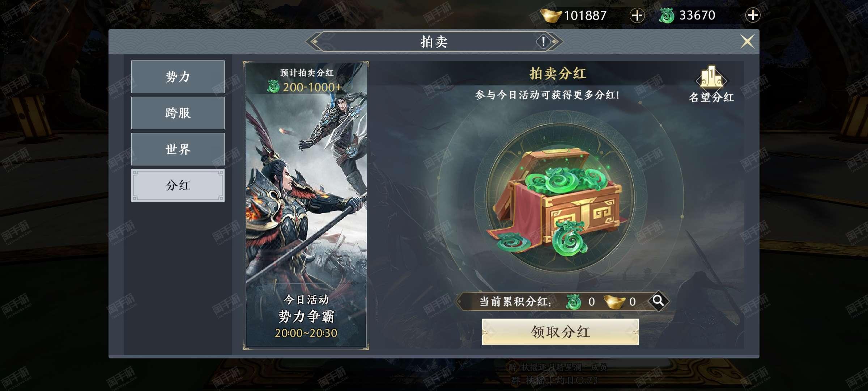Click the 拍卖分红 heading
868x391 pixels.
tap(558, 73)
